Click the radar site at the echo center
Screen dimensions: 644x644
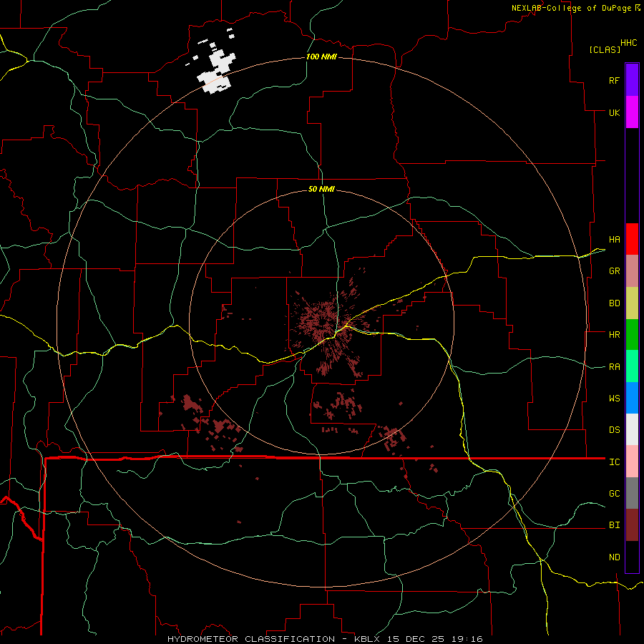coord(321,323)
